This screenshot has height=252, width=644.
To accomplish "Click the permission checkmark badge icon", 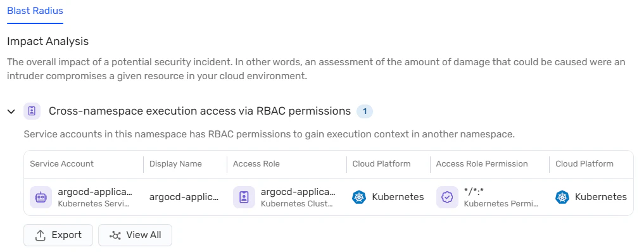I will pyautogui.click(x=447, y=198).
